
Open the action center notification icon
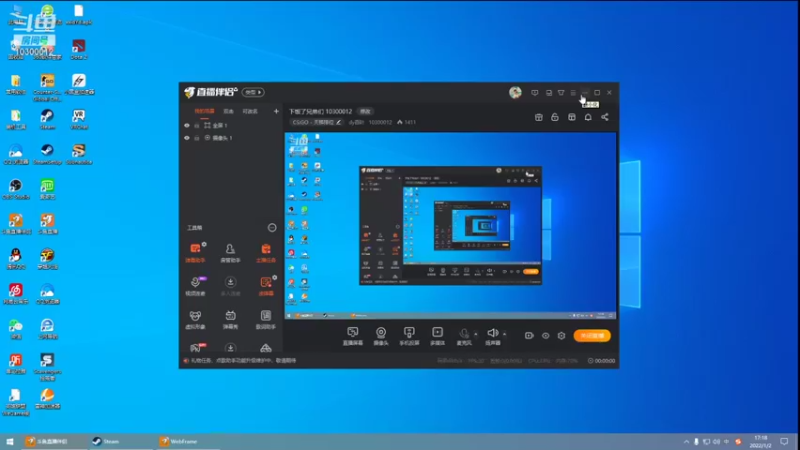pos(784,441)
